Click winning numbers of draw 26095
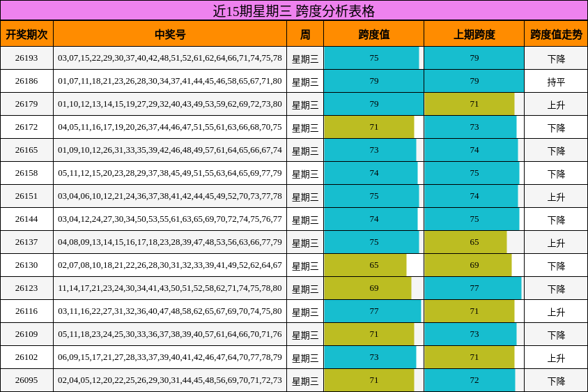 pos(170,380)
